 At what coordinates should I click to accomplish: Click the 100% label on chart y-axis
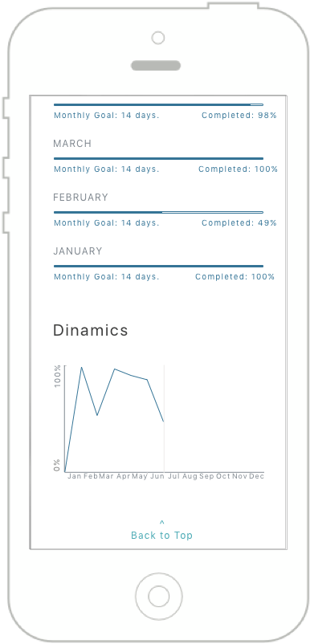[58, 376]
